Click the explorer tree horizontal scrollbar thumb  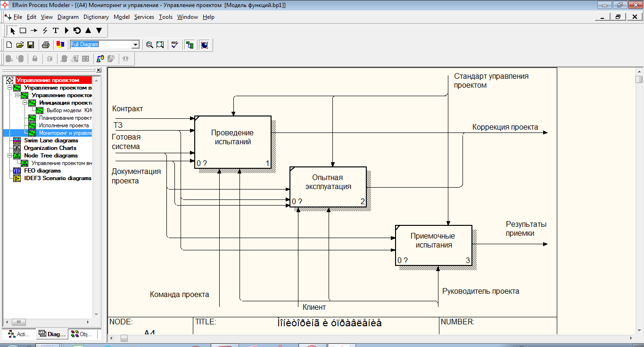(x=18, y=322)
